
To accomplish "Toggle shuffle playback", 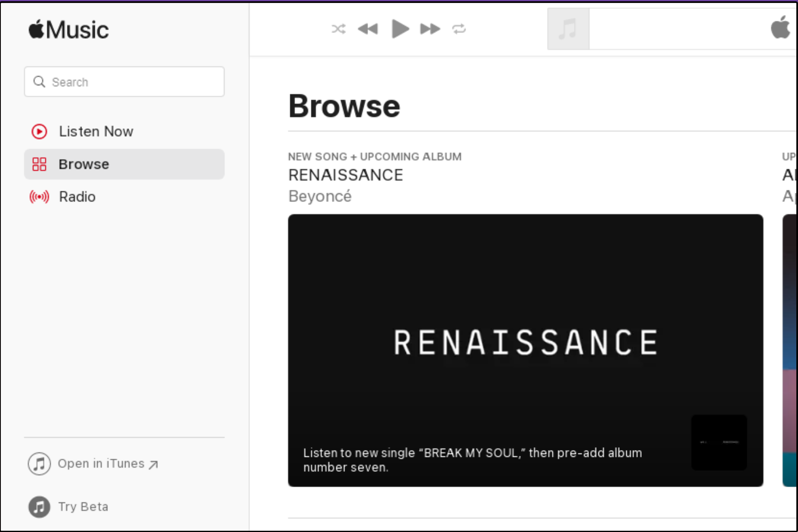I will point(338,29).
